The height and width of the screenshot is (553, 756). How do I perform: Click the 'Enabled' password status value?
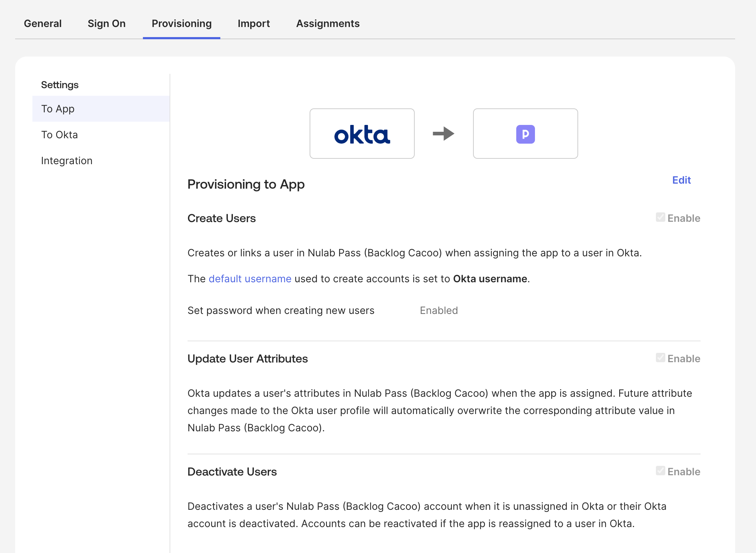point(439,310)
